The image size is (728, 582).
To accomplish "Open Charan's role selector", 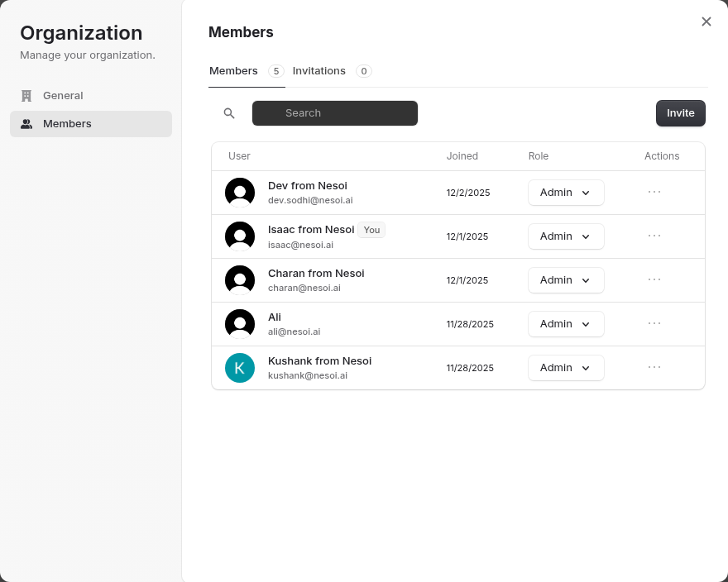I will tap(566, 280).
